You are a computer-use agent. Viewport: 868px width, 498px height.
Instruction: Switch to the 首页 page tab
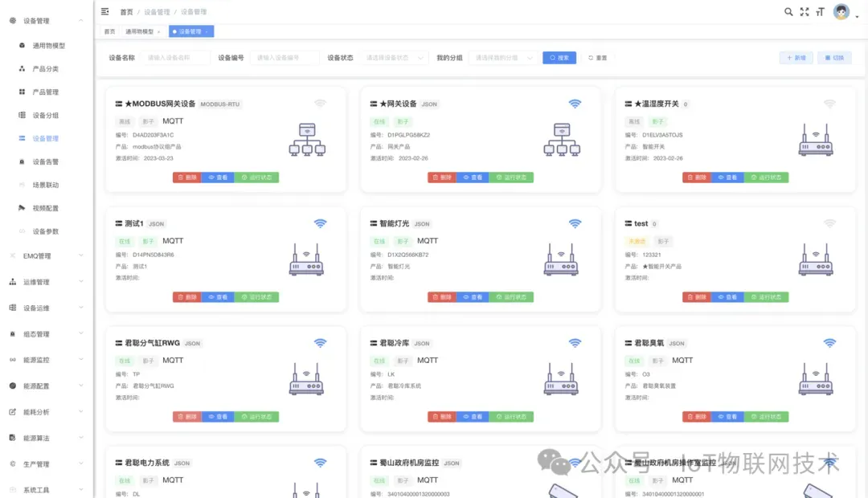point(109,31)
